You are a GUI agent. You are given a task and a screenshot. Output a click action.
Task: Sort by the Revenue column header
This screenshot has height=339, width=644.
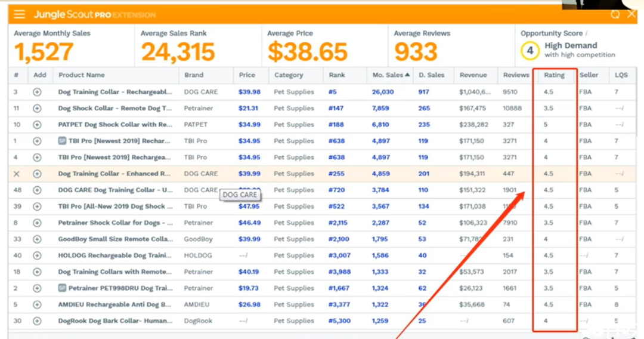pos(473,75)
